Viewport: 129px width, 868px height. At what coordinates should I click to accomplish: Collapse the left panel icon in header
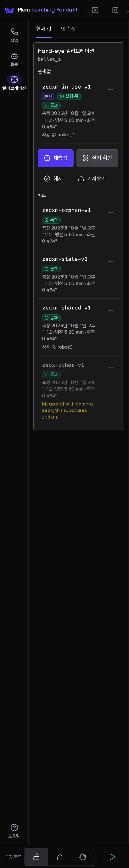95,10
